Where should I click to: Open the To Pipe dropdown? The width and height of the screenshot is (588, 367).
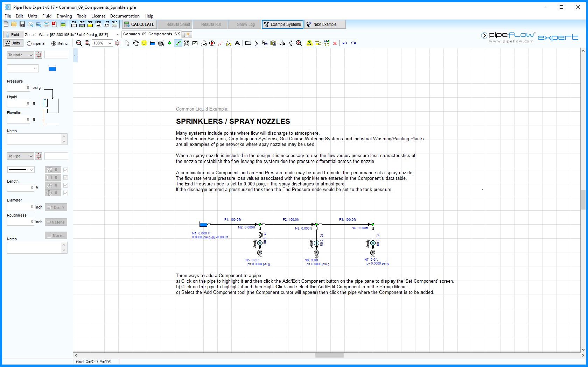[20, 156]
